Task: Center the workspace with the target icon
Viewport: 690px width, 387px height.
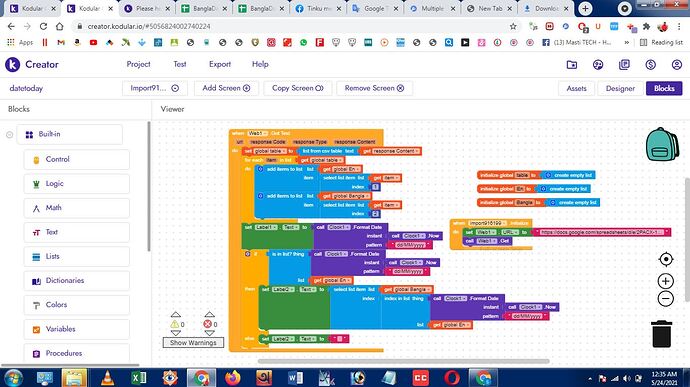Action: click(666, 259)
